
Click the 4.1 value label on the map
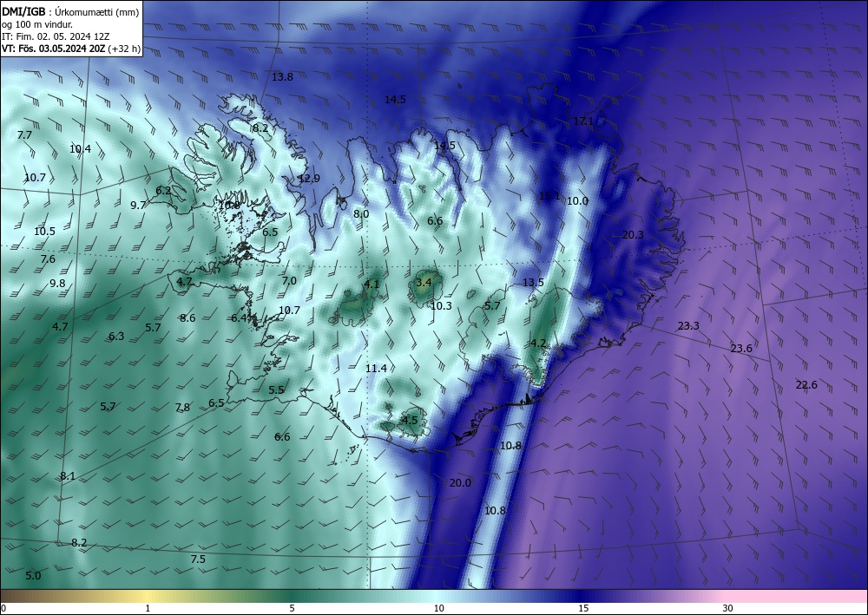(372, 285)
